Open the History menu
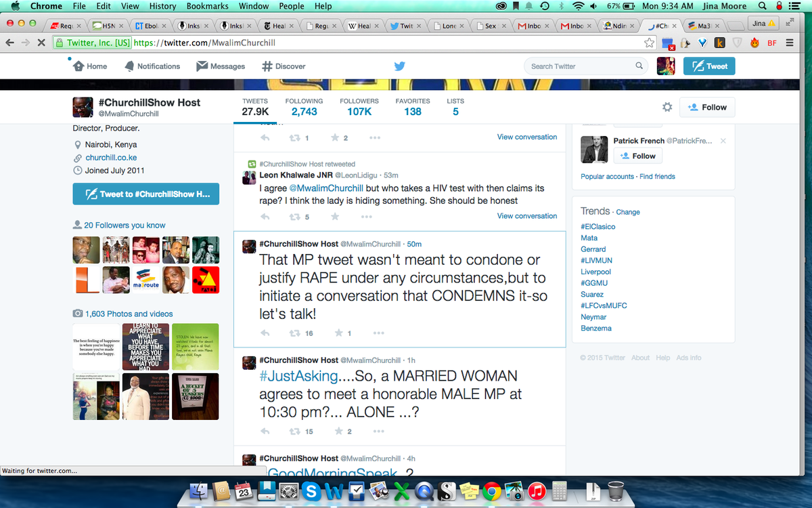The image size is (812, 508). click(162, 6)
